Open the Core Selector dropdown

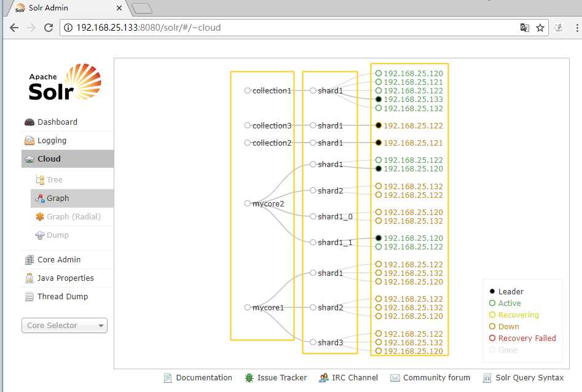tap(65, 326)
